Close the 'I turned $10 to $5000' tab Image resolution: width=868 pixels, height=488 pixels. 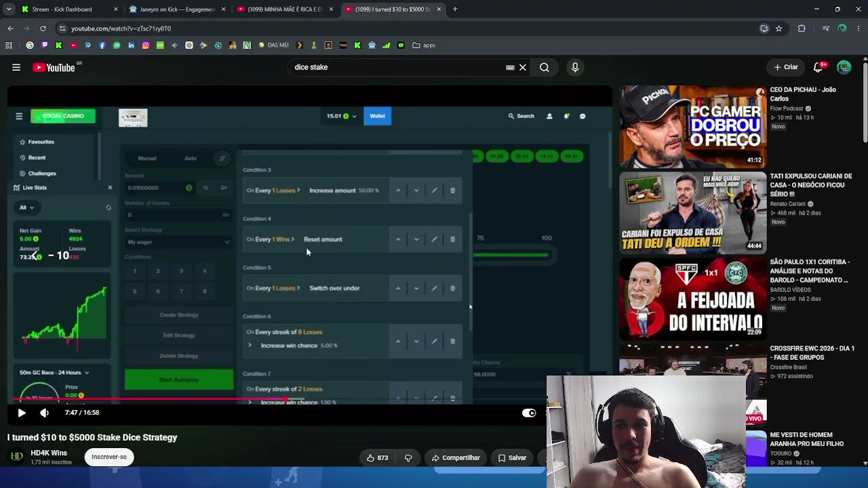439,9
